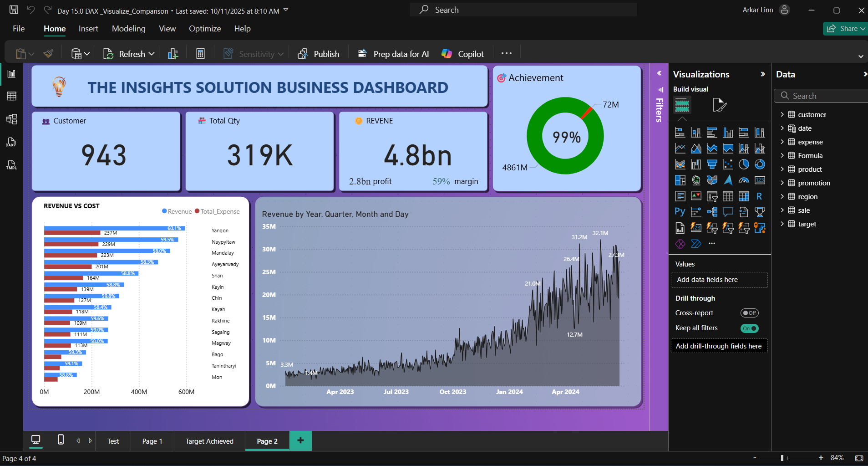Disable the Keep all filters toggle
The width and height of the screenshot is (868, 466).
749,328
